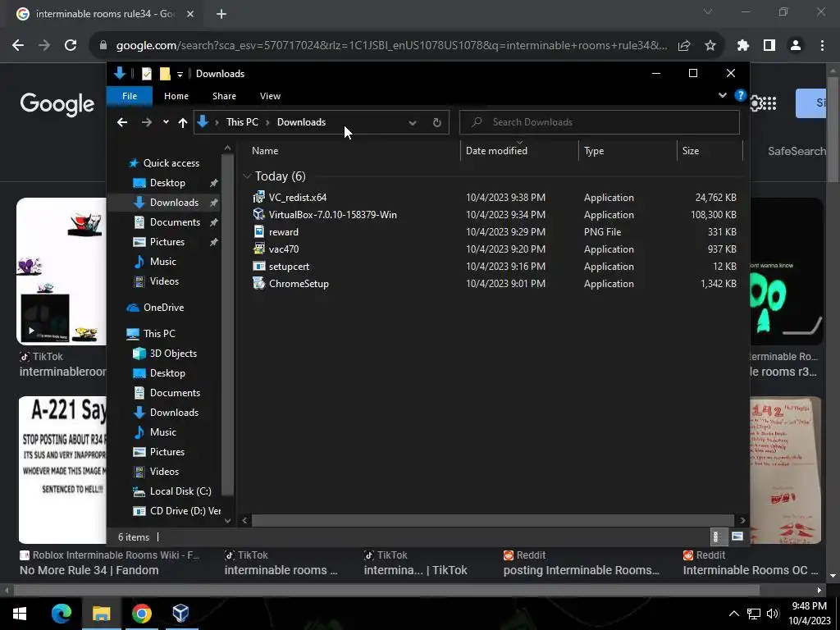Collapse the Today (6) group

click(247, 176)
